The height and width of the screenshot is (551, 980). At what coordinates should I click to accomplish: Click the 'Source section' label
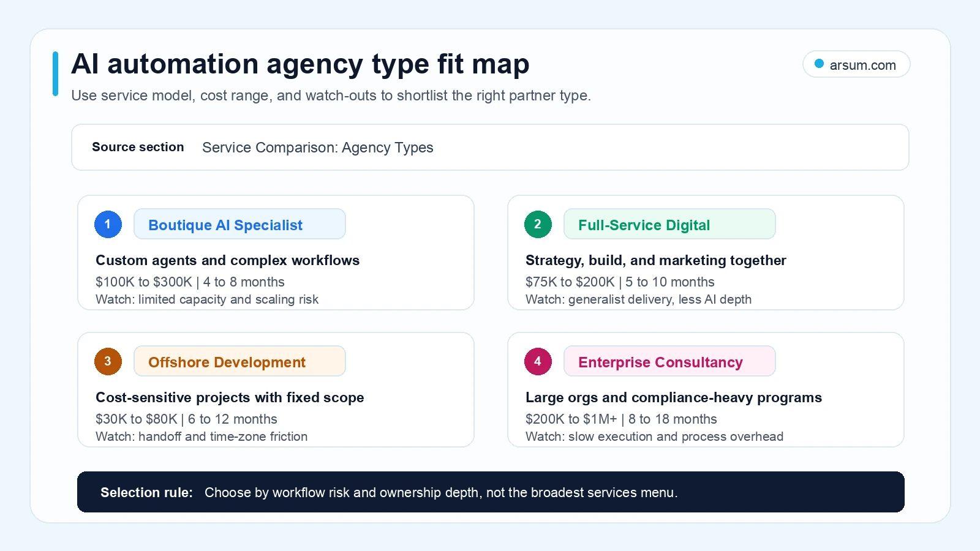coord(138,147)
